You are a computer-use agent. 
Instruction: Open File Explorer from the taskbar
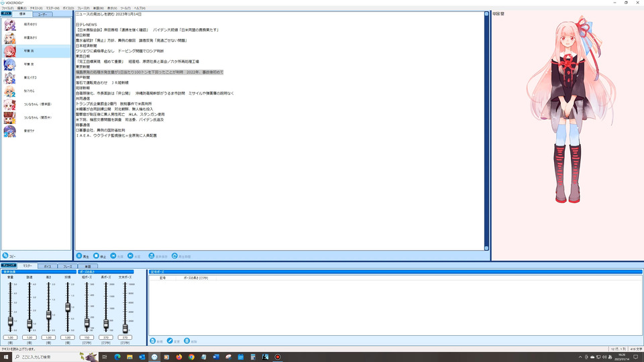(129, 357)
